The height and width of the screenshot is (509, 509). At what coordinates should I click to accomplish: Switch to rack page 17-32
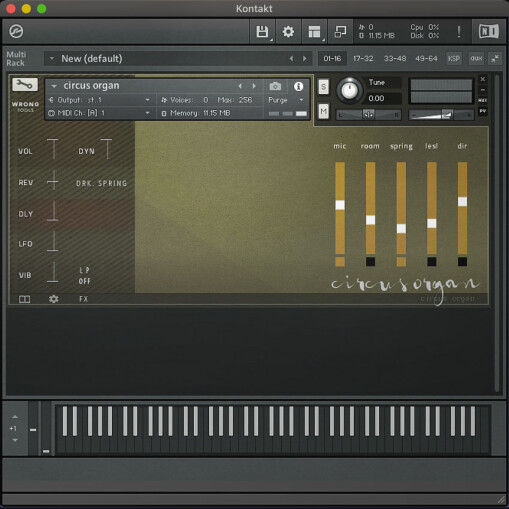363,59
